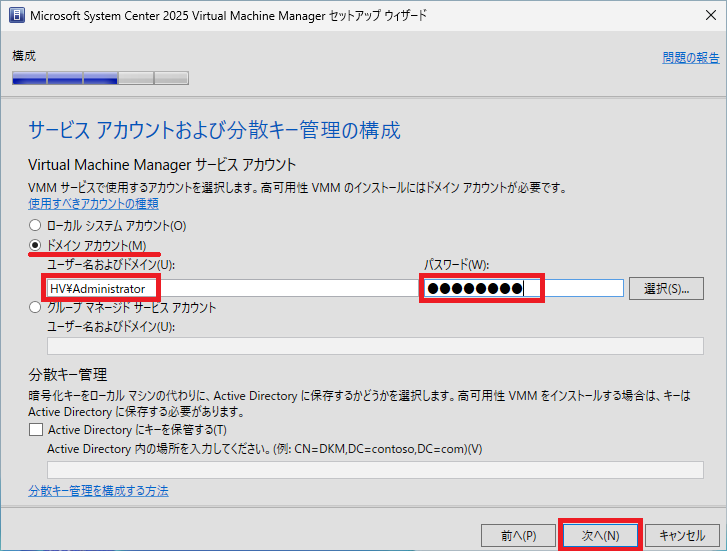Open the 分散キー管理を構成する方法 link
This screenshot has width=727, height=551.
98,491
